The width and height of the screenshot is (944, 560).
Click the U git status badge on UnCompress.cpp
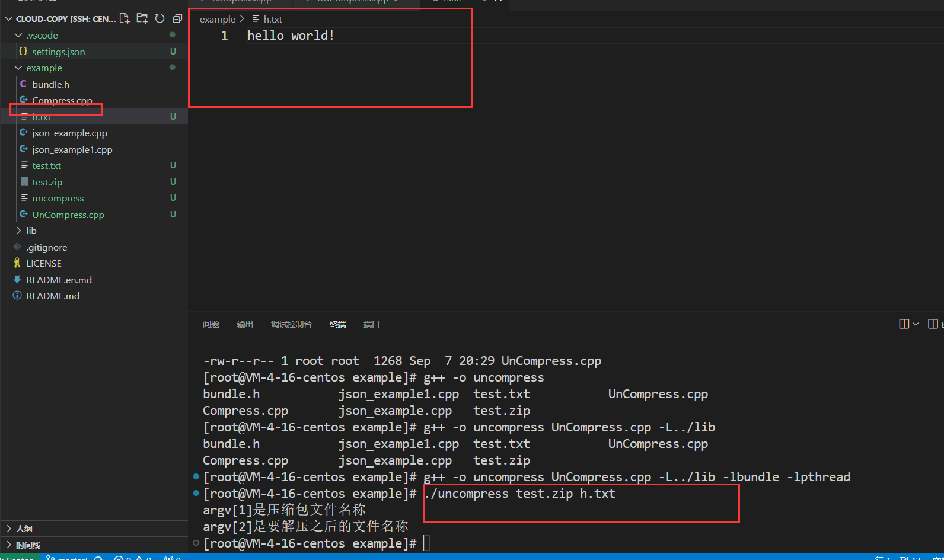pyautogui.click(x=173, y=215)
